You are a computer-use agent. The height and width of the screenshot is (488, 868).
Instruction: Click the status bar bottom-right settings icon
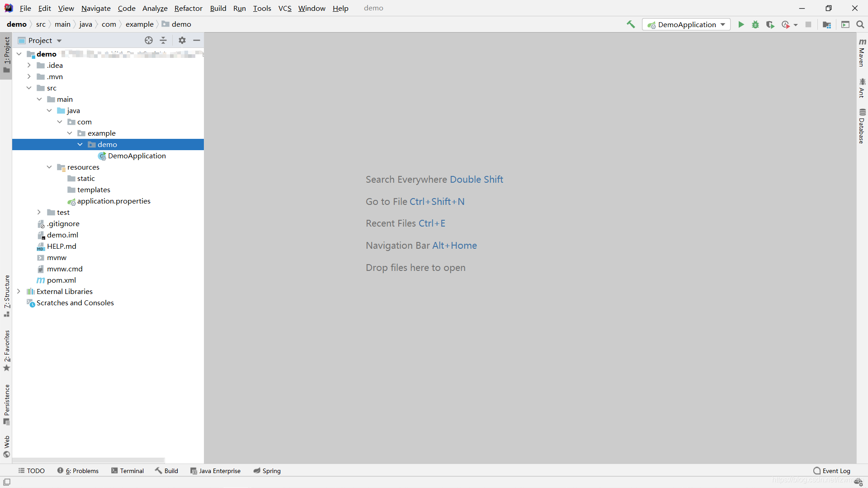[x=858, y=482]
